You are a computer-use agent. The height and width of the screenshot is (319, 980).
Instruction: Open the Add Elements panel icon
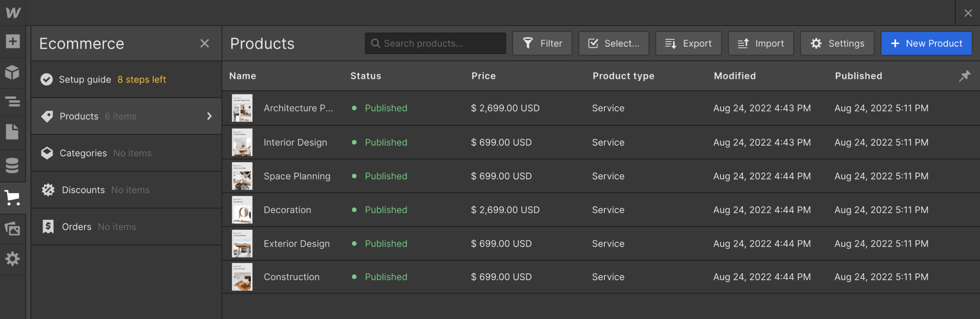coord(13,41)
